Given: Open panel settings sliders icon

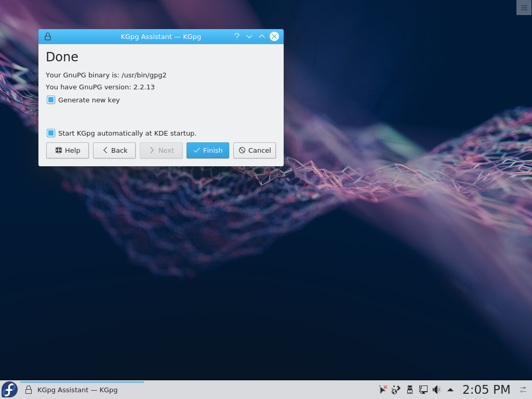Looking at the screenshot, I should [524, 390].
